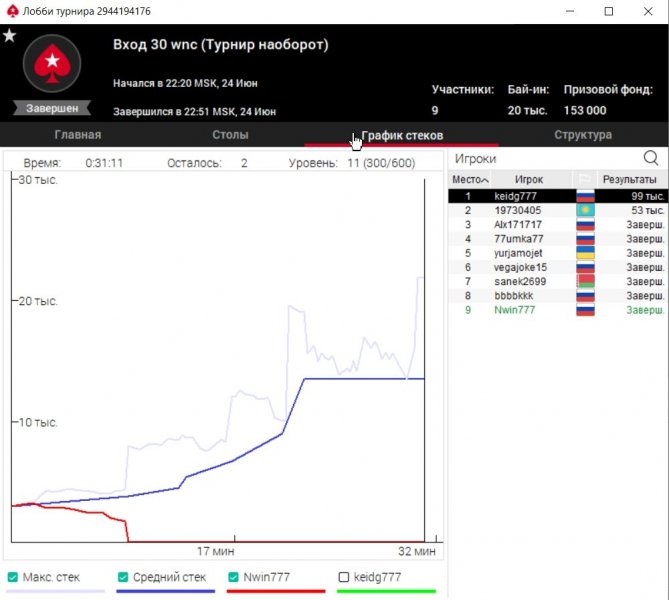Image resolution: width=669 pixels, height=600 pixels.
Task: Open the Структура tab
Action: [582, 135]
